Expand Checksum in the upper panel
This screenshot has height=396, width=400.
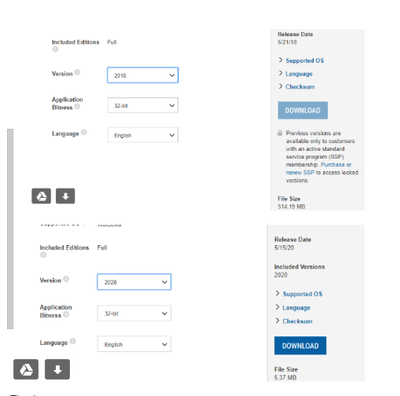pyautogui.click(x=297, y=87)
